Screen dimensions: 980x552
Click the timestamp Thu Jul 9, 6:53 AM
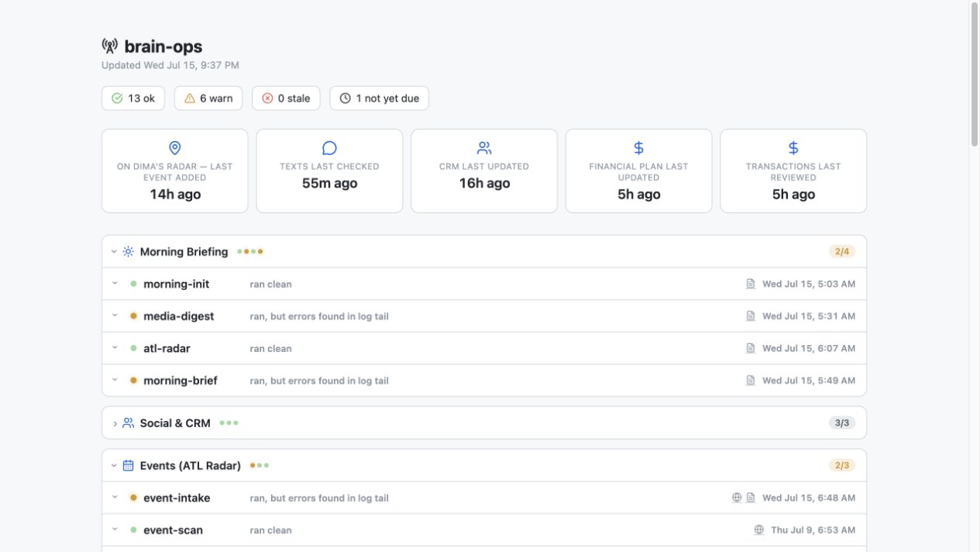[813, 530]
